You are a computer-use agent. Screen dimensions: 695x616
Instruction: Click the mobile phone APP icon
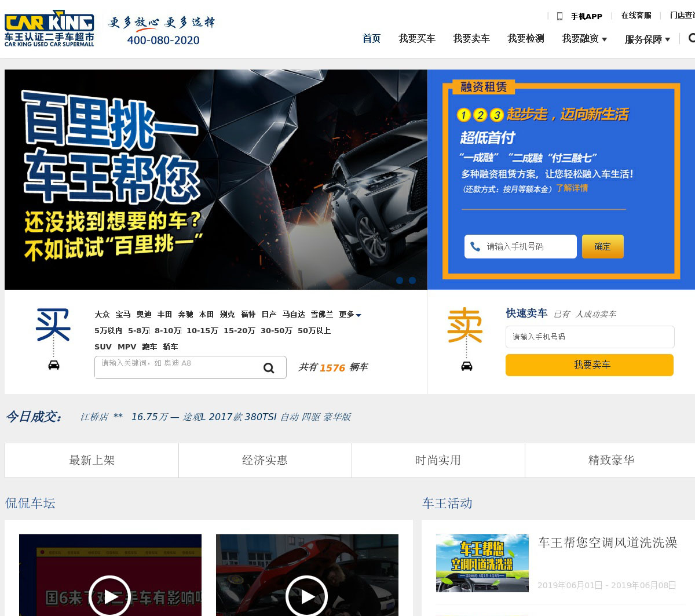[559, 16]
